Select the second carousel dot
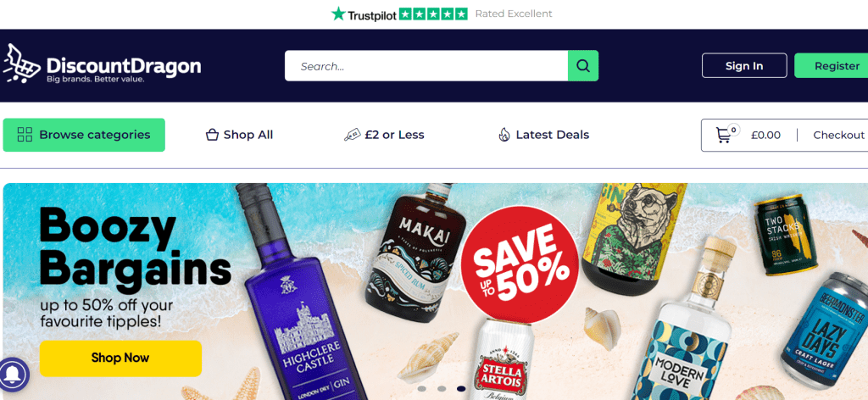 tap(442, 389)
